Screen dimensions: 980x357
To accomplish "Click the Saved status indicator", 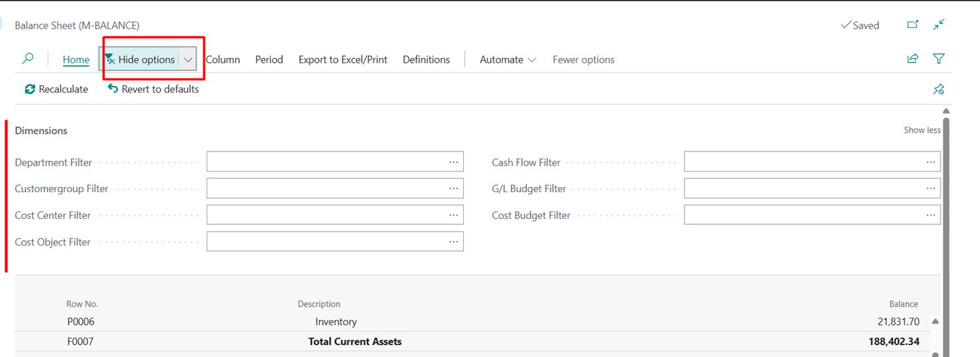I will tap(860, 25).
